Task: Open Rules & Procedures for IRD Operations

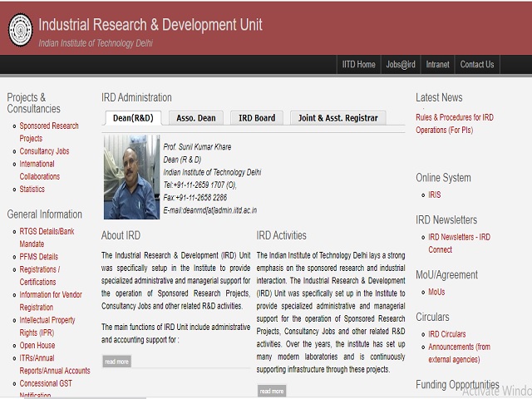Action: click(x=455, y=124)
